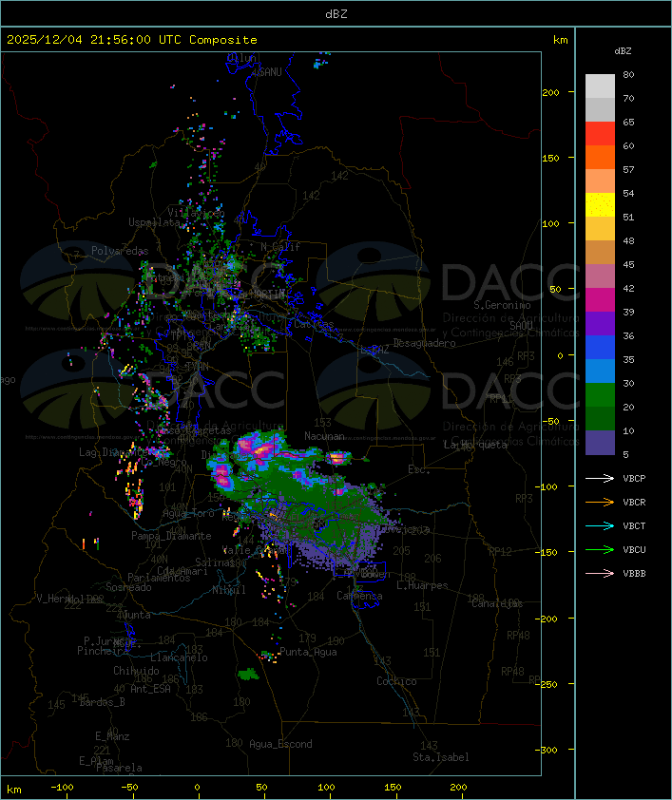Select the dark orange 57-60 dBZ swatch
Image resolution: width=672 pixels, height=800 pixels.
(x=600, y=157)
